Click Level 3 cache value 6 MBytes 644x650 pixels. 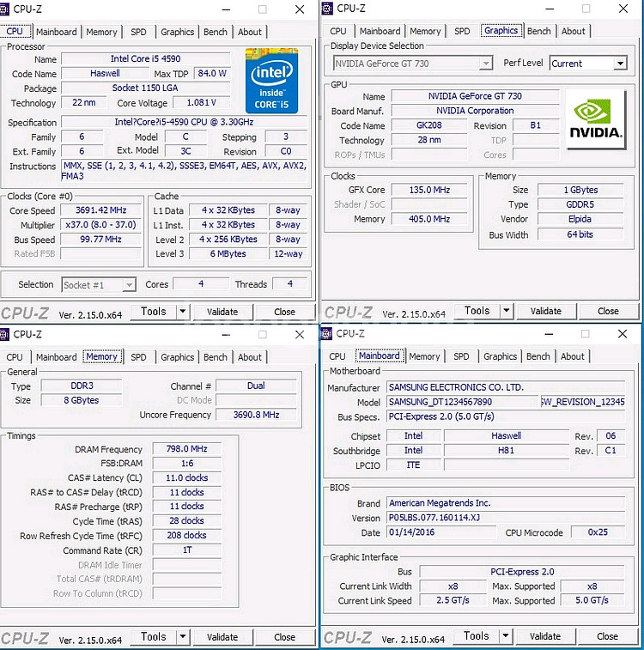[228, 253]
